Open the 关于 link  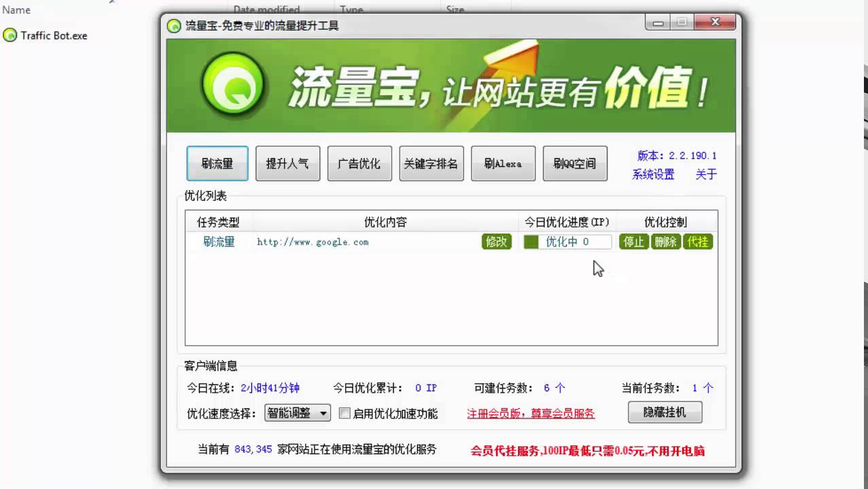click(x=706, y=175)
